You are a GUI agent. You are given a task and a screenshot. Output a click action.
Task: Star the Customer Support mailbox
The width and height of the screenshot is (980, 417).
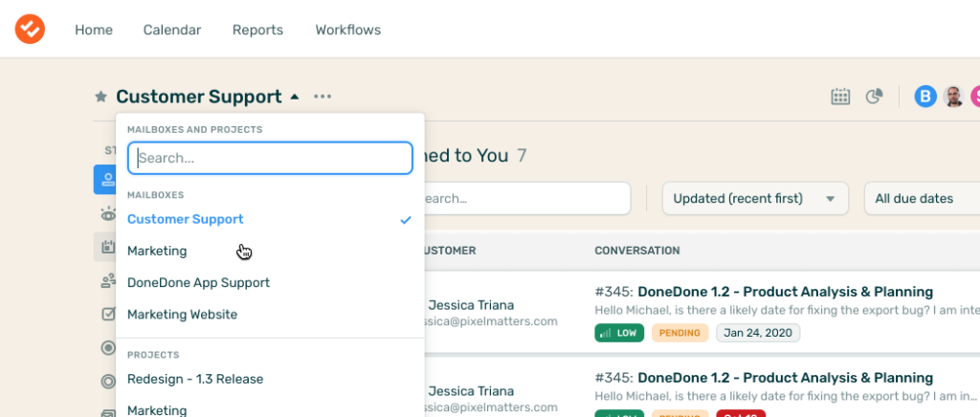100,97
